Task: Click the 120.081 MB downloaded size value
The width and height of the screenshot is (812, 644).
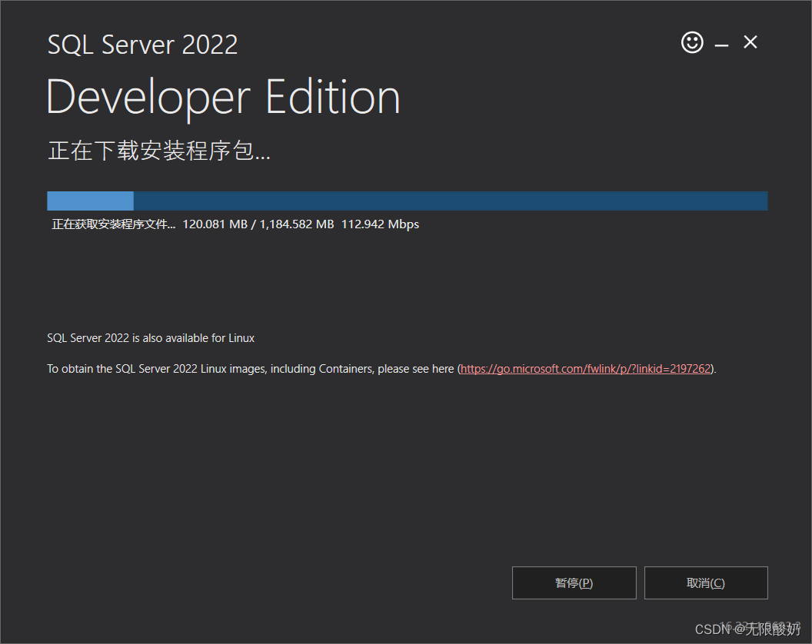Action: tap(215, 224)
